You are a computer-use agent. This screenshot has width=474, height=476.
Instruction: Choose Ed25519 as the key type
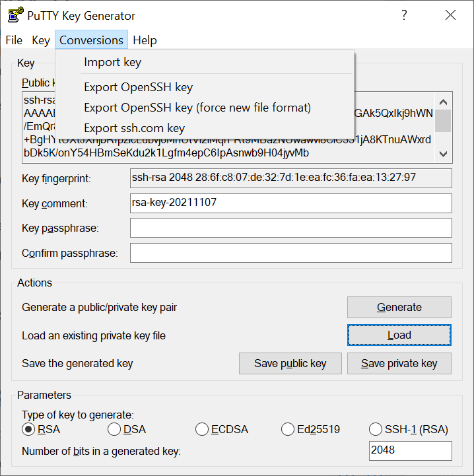pos(288,429)
